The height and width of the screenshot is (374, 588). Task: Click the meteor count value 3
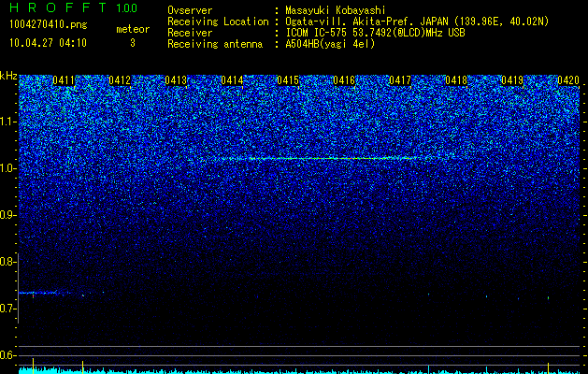click(x=133, y=43)
